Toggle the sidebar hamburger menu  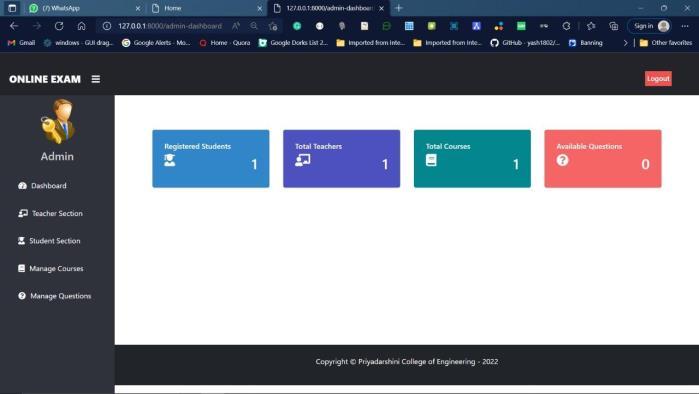click(95, 79)
